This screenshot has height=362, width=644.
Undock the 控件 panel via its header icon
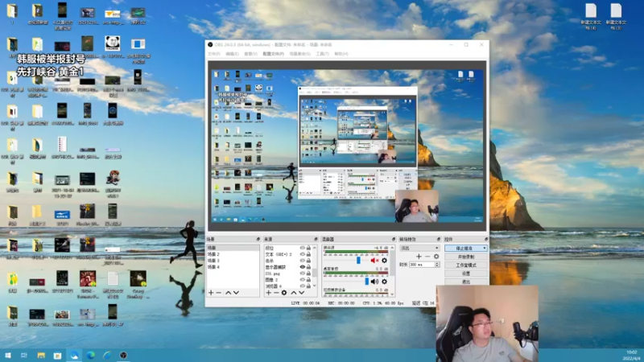(x=486, y=239)
